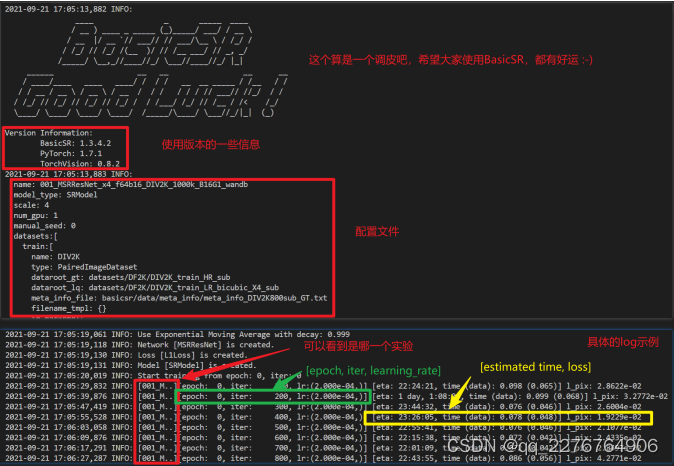Click the '17:06:27,287' timestamp in last log row

coord(80,458)
